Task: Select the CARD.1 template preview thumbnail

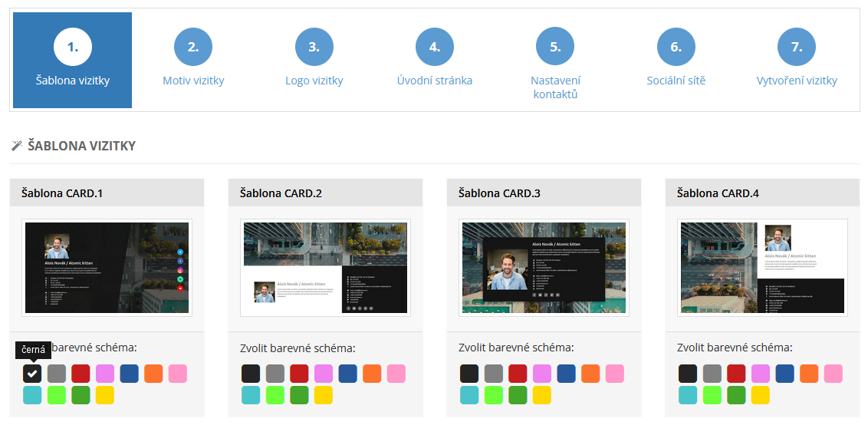Action: [x=107, y=268]
